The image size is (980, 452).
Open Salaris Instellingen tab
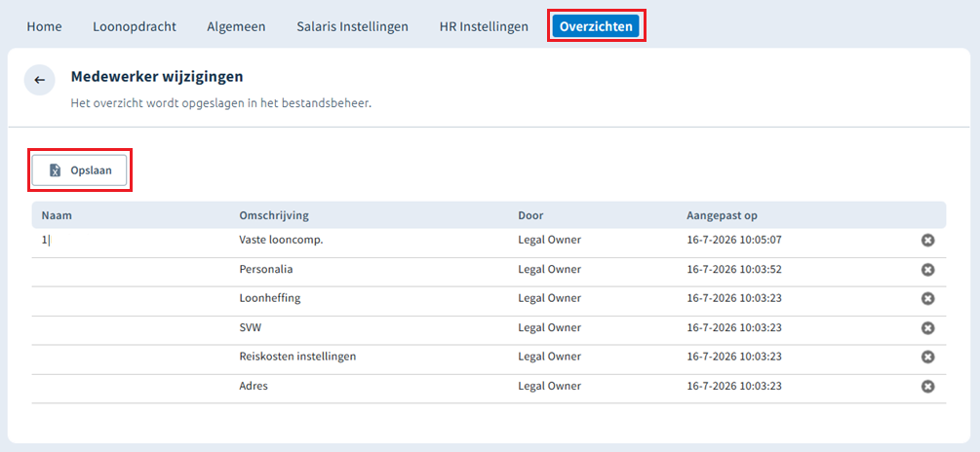352,27
